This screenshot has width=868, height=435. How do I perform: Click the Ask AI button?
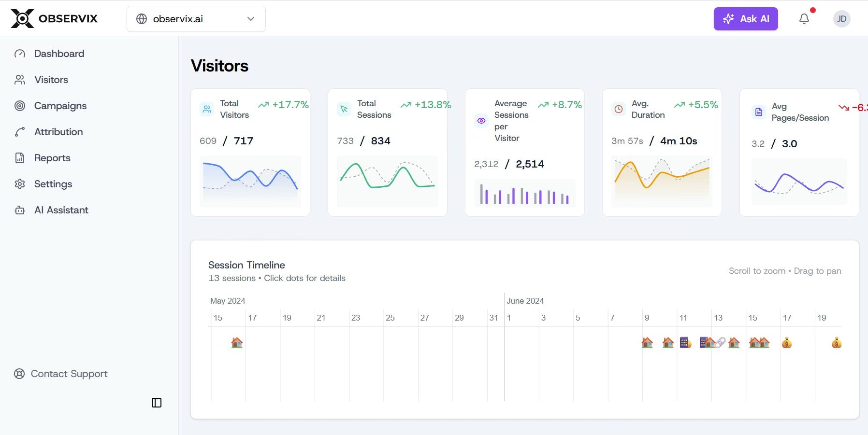[x=745, y=19]
